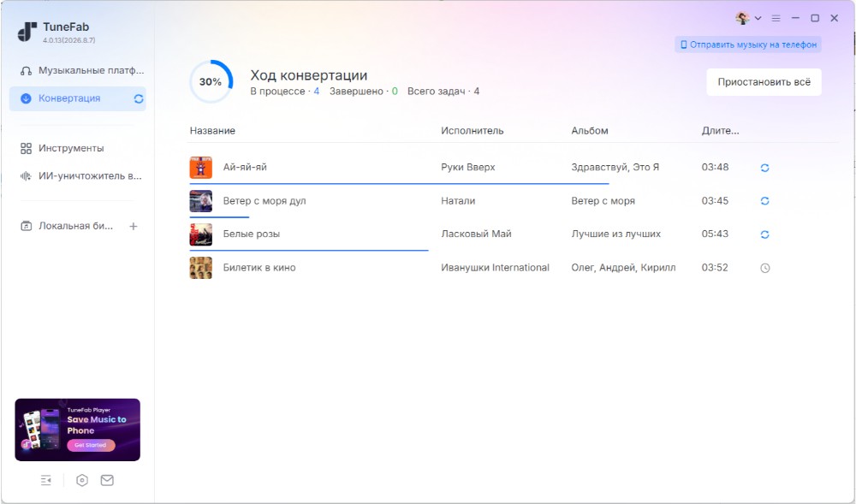Viewport: 856px width, 504px height.
Task: Click the headphones icon for music platforms
Action: (26, 71)
